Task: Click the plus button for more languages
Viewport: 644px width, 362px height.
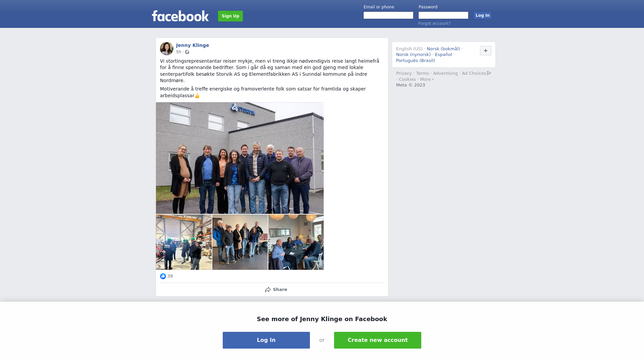Action: point(486,51)
